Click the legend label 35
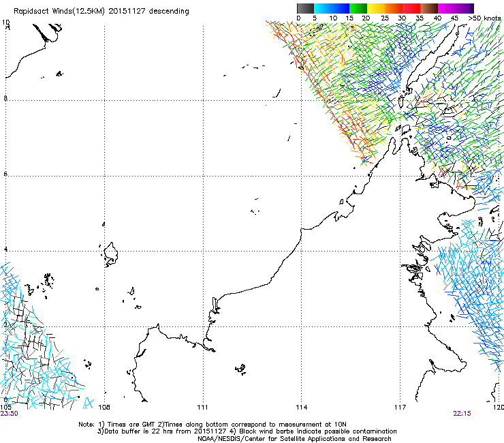 [420, 18]
